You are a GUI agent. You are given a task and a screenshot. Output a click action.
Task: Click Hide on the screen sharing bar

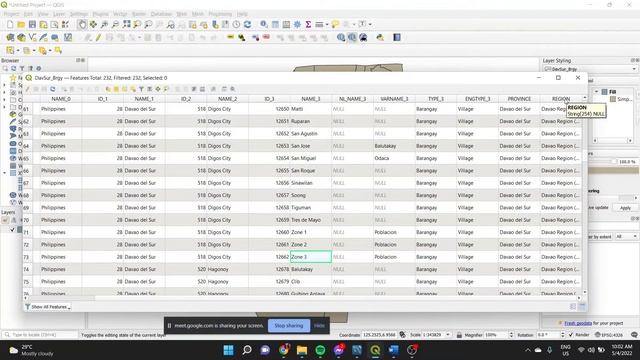(319, 326)
